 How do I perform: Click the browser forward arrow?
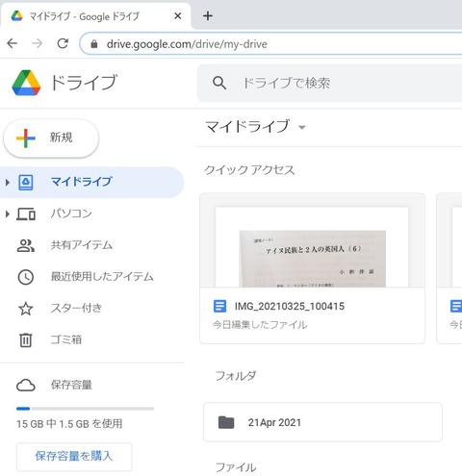tap(38, 43)
